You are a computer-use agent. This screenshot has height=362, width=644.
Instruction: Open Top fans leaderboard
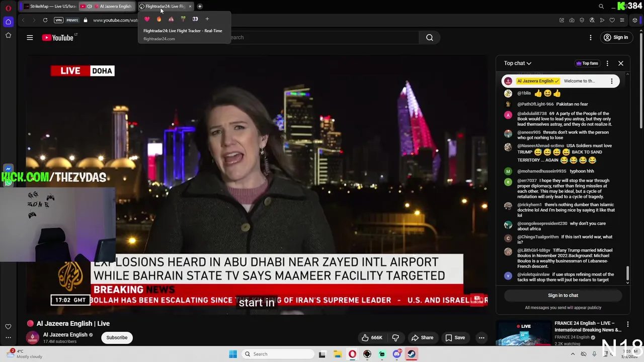pyautogui.click(x=587, y=63)
